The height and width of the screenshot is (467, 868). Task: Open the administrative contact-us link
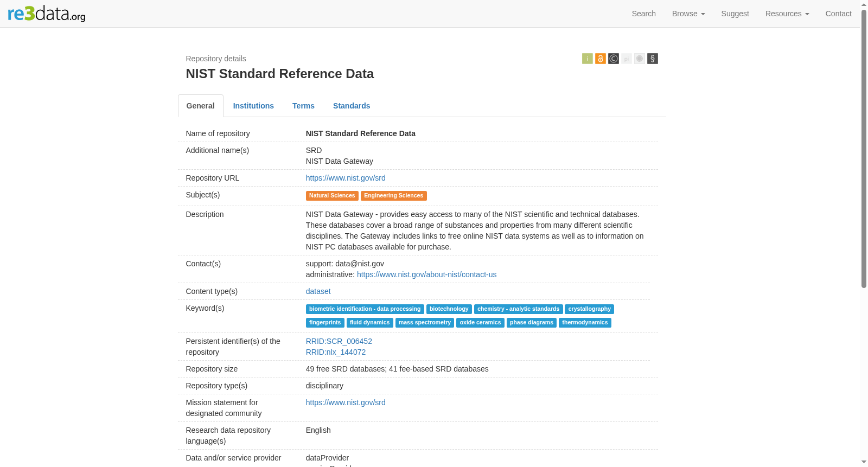[x=426, y=274]
